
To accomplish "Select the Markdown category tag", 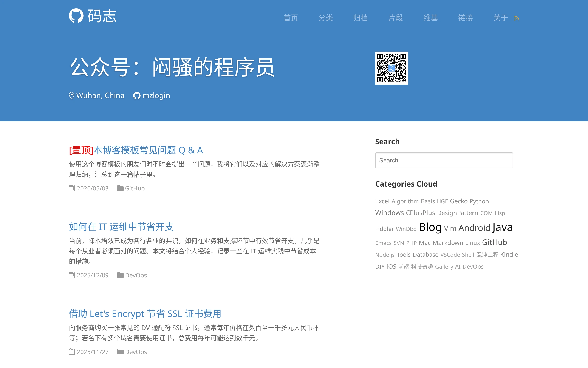I will click(x=448, y=243).
